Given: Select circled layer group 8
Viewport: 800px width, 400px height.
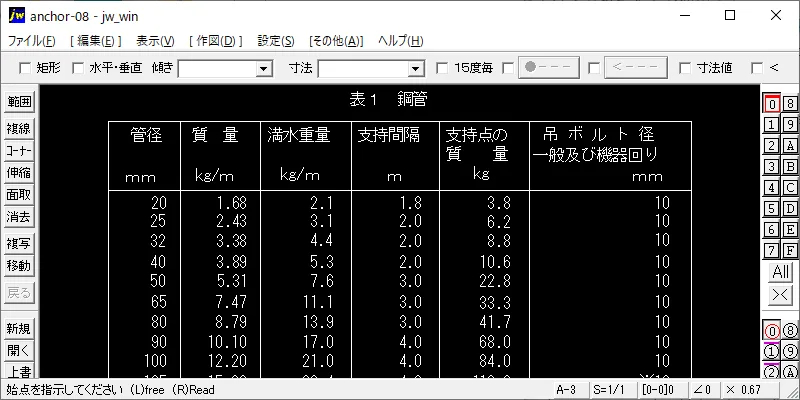Looking at the screenshot, I should pos(790,332).
